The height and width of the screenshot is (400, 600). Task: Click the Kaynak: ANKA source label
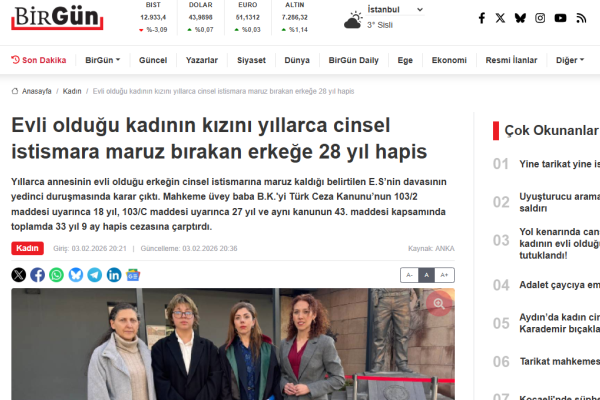pos(431,248)
